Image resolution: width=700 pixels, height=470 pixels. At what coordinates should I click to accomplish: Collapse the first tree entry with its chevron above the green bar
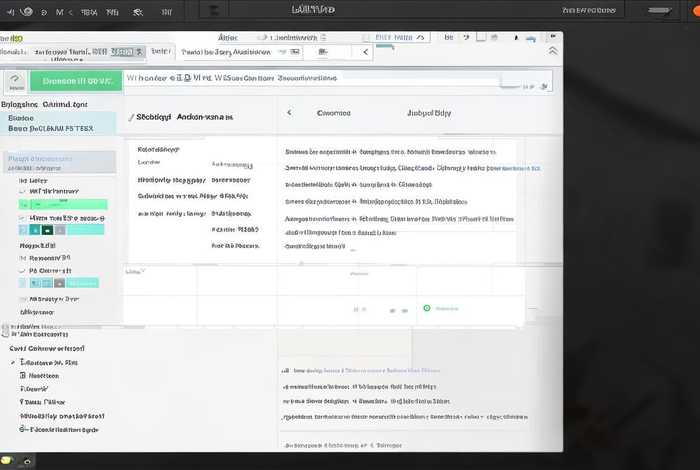point(22,191)
